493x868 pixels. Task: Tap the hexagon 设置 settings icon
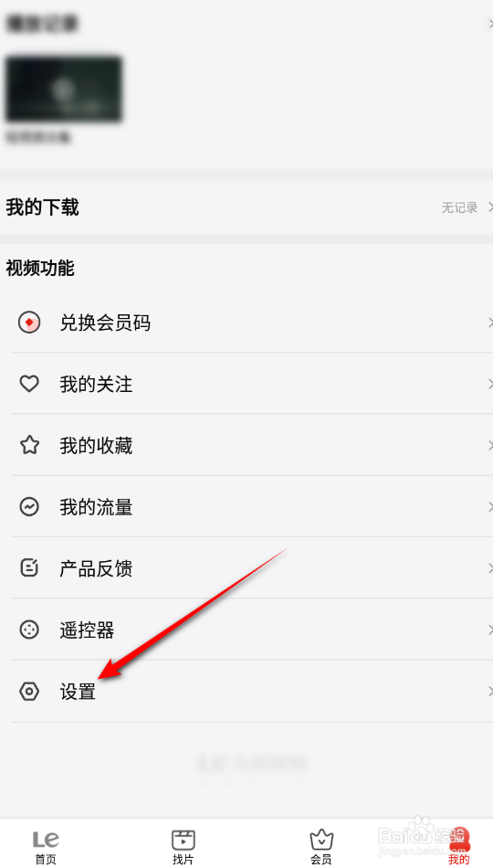point(29,692)
